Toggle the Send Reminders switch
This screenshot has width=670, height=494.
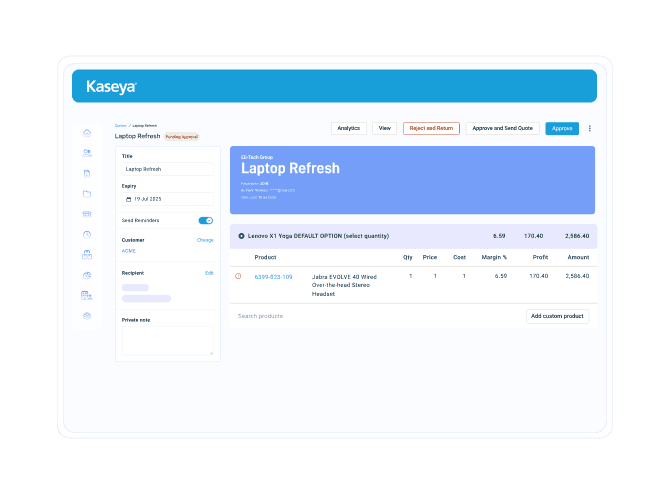(205, 220)
